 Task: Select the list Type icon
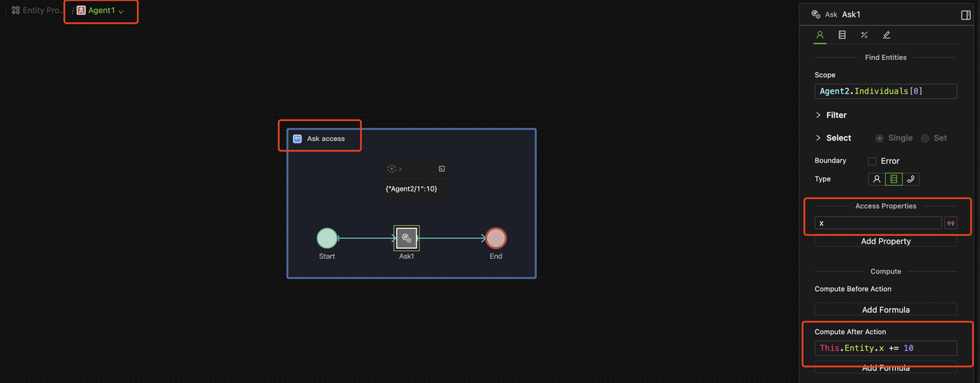893,179
